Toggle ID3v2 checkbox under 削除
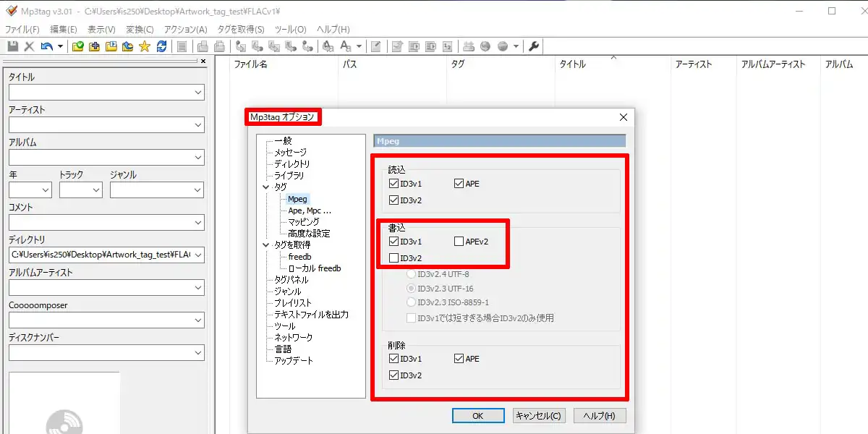This screenshot has width=868, height=434. pyautogui.click(x=393, y=375)
